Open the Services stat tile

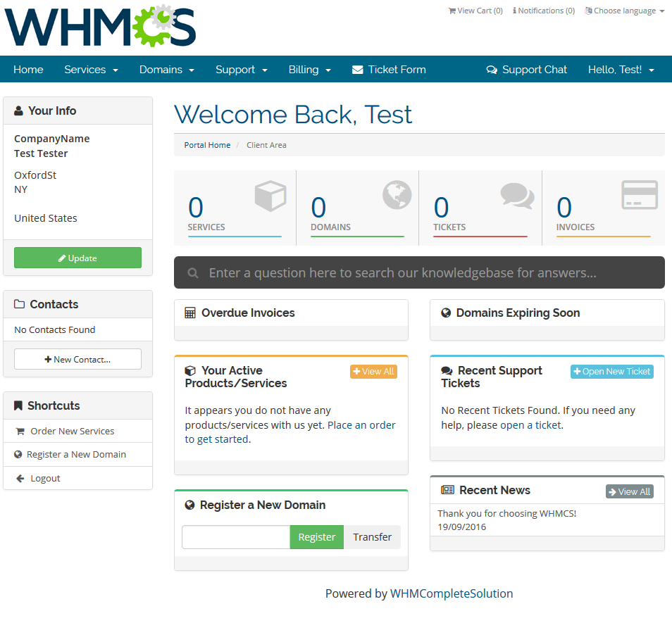[235, 208]
